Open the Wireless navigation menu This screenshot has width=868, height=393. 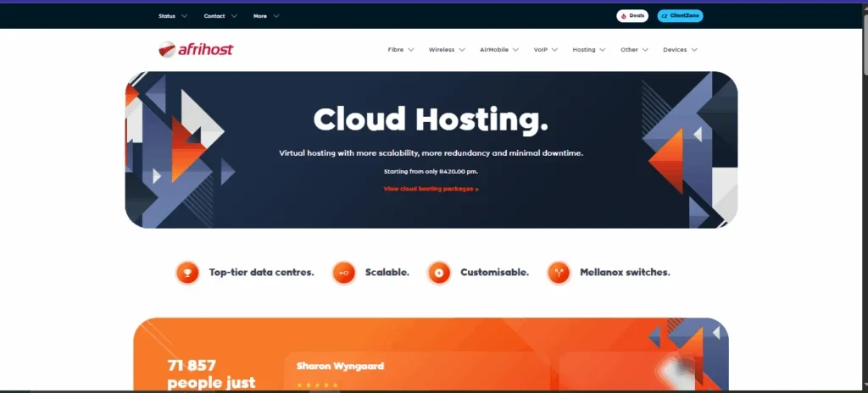coord(448,50)
